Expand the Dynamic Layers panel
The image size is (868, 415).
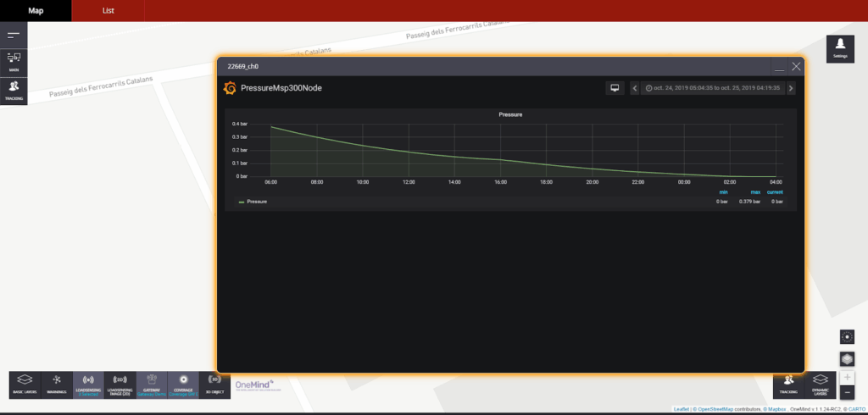pos(820,385)
